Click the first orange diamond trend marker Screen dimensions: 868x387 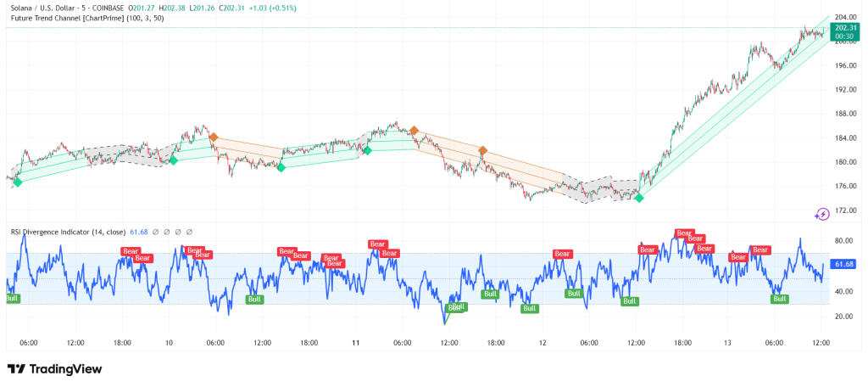(214, 137)
